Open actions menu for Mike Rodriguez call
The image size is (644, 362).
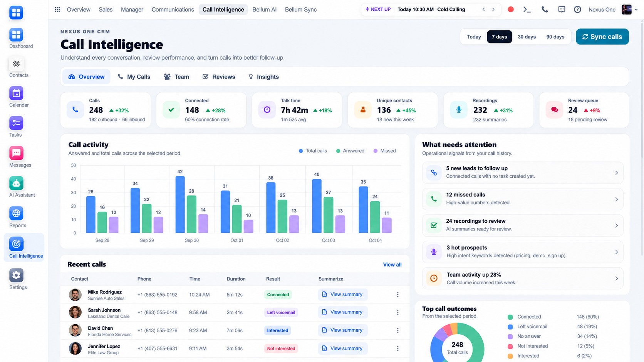tap(397, 295)
